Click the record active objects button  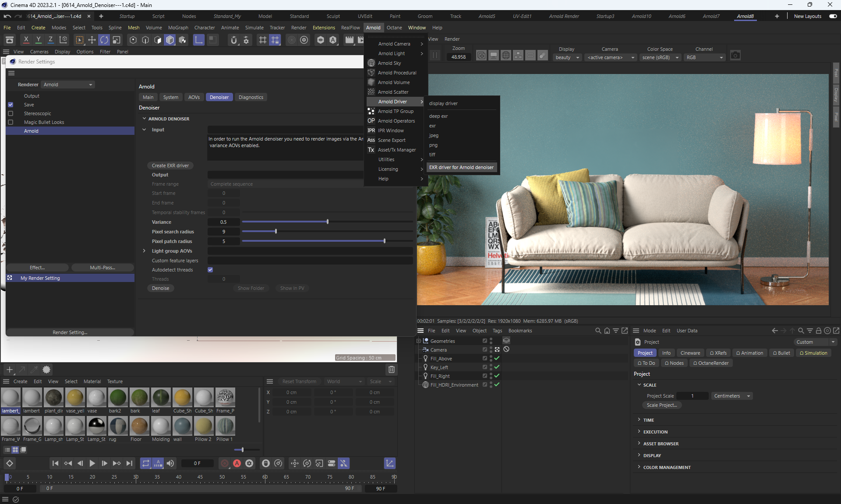(x=225, y=463)
